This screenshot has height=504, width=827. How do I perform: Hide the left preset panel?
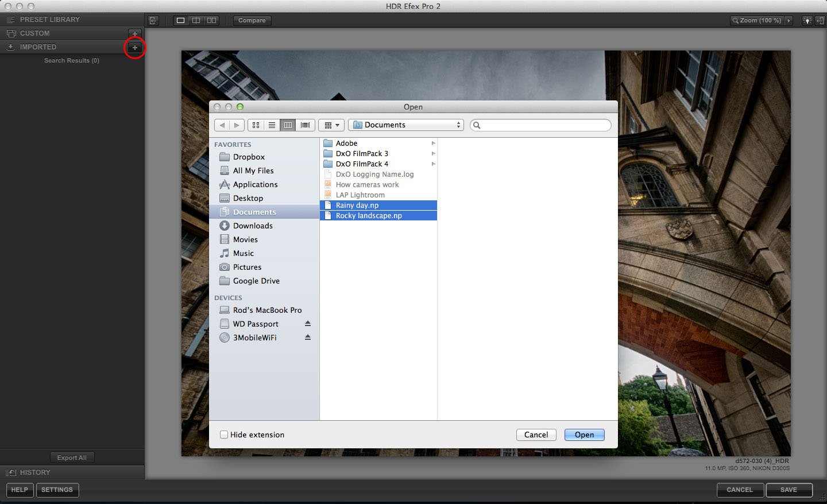pos(153,20)
